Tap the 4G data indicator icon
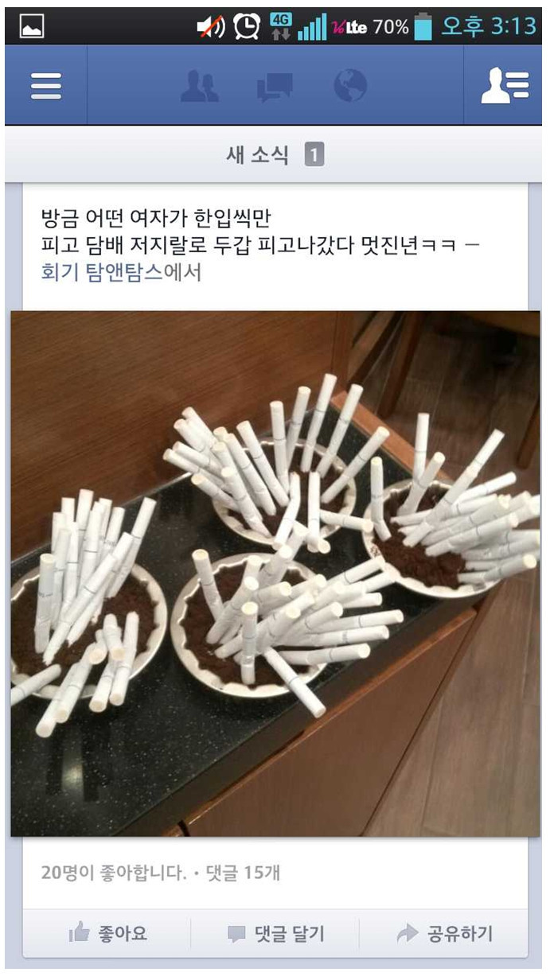The width and height of the screenshot is (550, 980). tap(281, 27)
